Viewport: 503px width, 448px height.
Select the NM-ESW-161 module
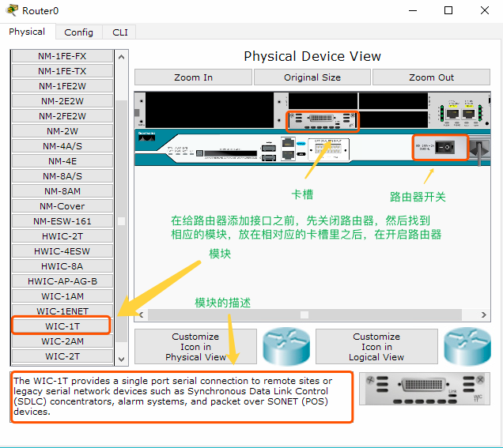62,221
